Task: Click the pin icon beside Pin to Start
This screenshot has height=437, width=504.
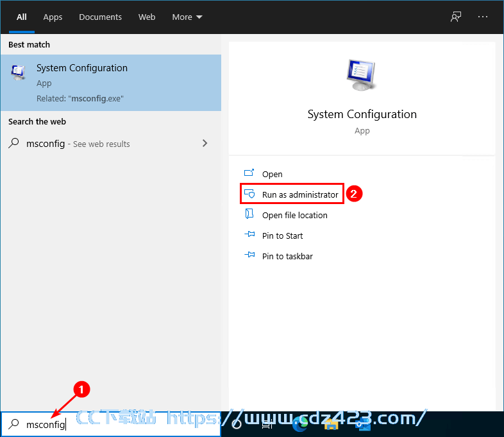Action: point(249,234)
